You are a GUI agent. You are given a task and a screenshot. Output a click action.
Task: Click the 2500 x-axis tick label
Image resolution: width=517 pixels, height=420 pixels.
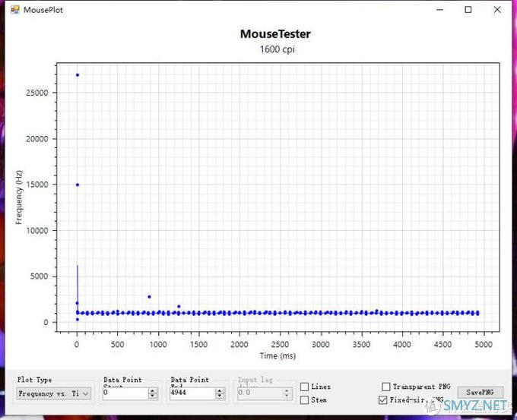pos(280,345)
